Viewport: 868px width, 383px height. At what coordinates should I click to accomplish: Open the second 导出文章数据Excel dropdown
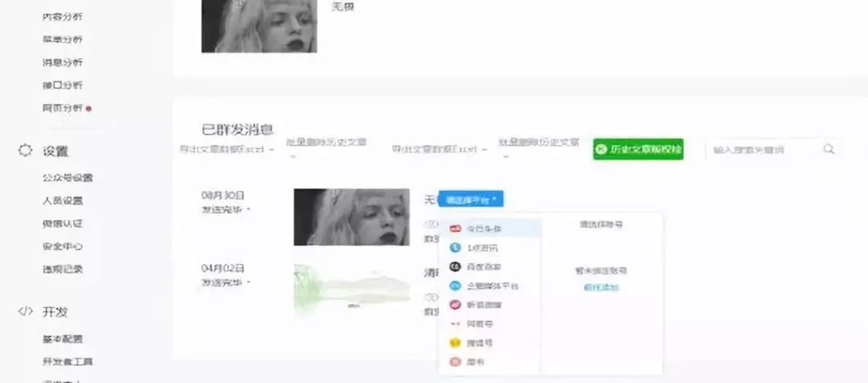(x=440, y=150)
